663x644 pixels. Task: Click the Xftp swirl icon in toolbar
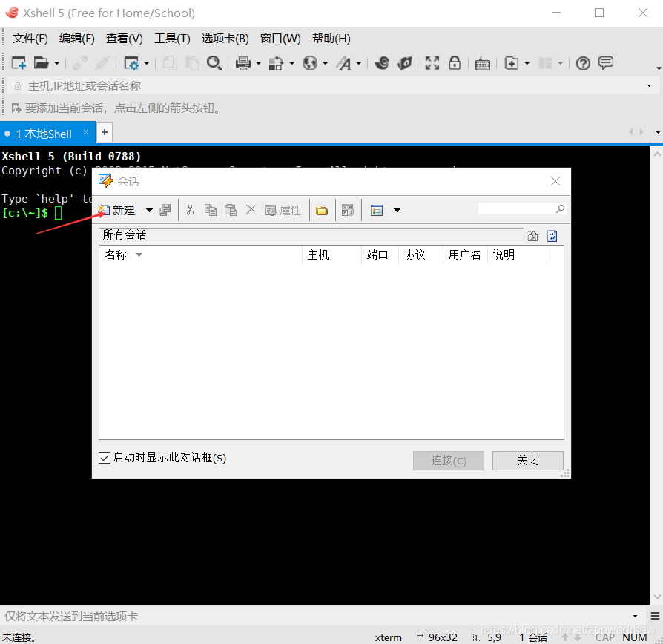(382, 63)
